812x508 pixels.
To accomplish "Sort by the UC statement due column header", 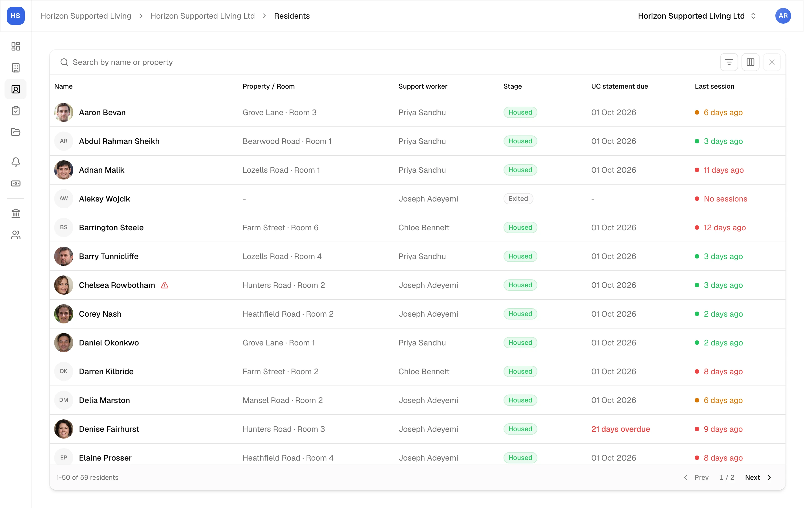I will [619, 86].
